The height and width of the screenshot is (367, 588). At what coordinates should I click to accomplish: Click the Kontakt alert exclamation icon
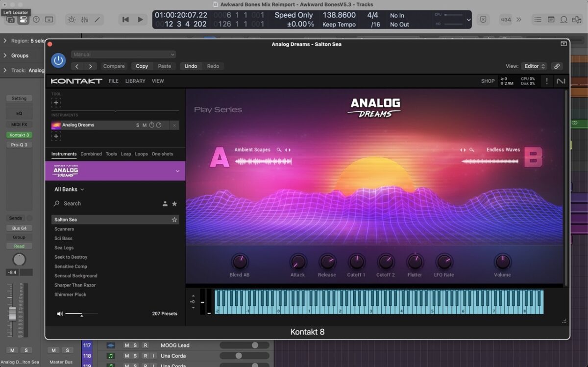pos(547,81)
